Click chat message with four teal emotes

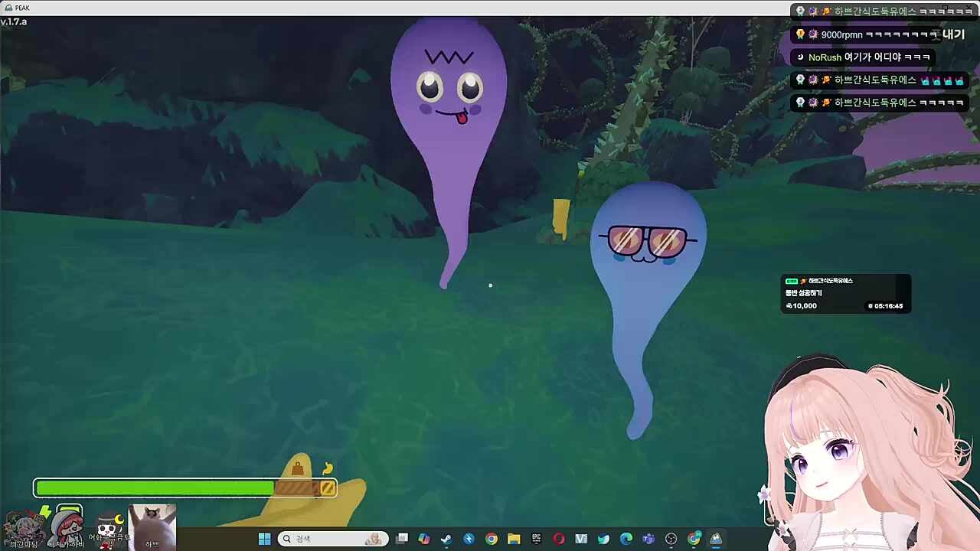pos(880,80)
